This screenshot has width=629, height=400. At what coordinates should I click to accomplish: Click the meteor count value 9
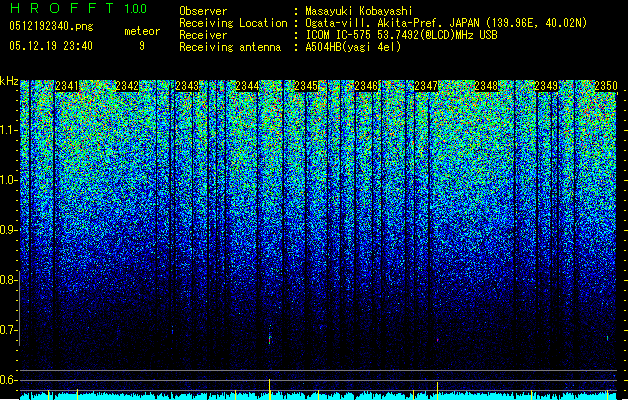[x=142, y=46]
